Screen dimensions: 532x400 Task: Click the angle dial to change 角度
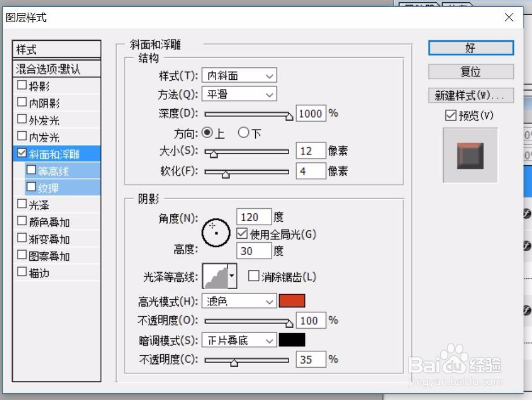215,232
